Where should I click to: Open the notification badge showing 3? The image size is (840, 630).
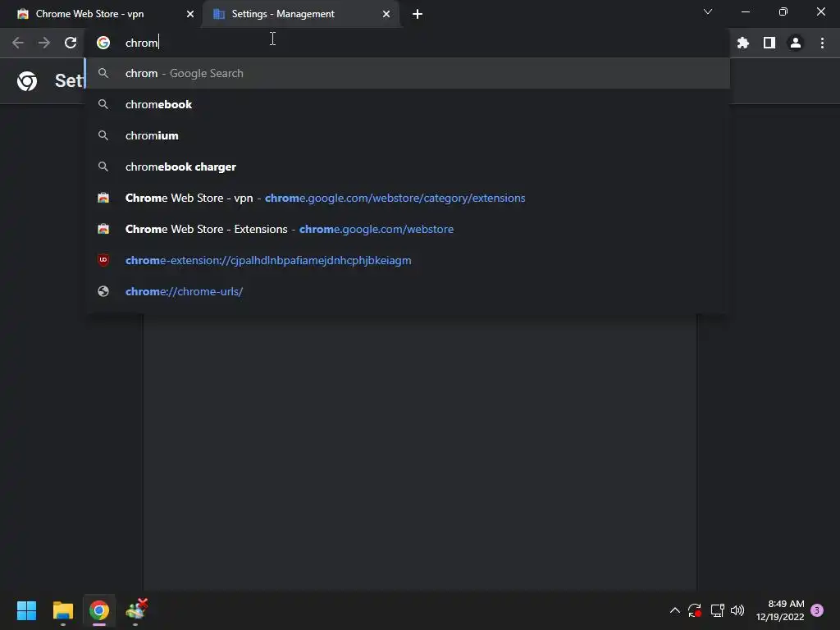point(817,610)
